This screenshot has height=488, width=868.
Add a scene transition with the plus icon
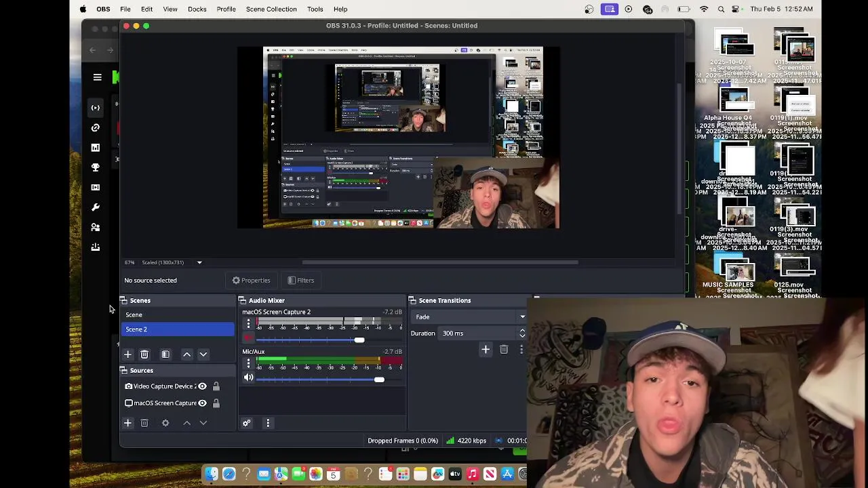coord(486,349)
